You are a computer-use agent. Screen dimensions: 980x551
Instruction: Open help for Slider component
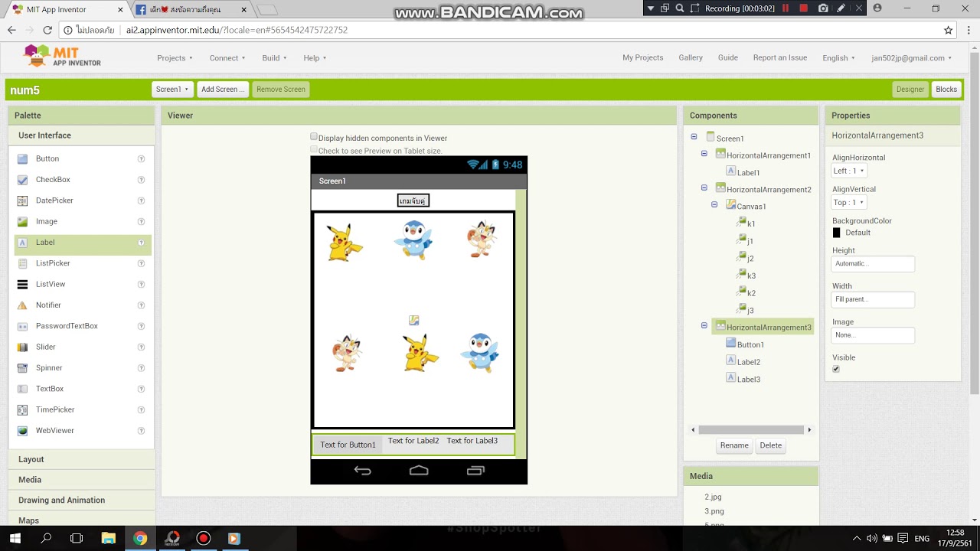(141, 347)
